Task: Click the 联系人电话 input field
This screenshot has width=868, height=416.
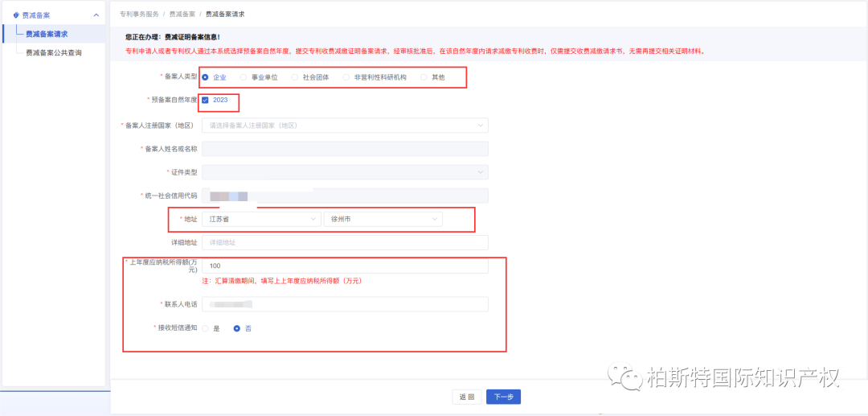Action: pos(345,304)
